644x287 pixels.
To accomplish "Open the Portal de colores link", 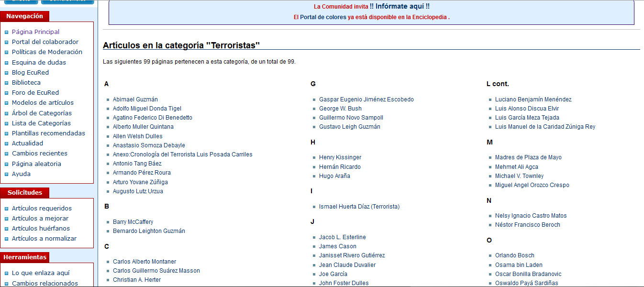I will click(323, 17).
